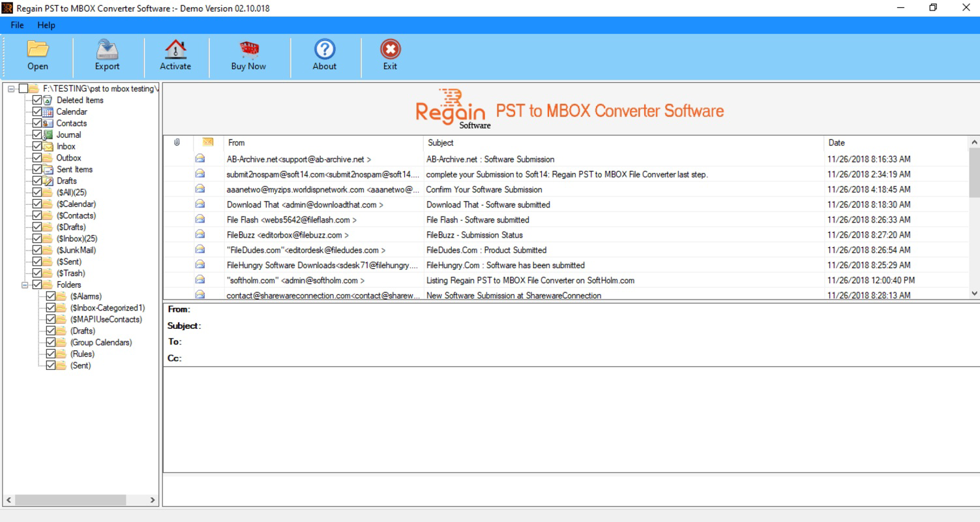
Task: Click envelope icon of softholm.com email
Action: point(200,280)
